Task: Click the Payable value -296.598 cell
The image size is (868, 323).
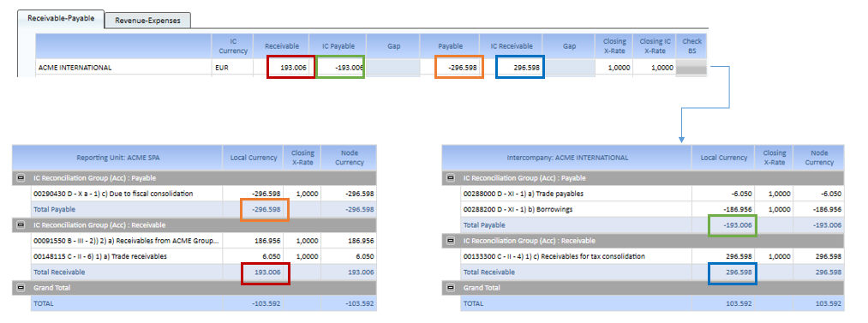Action: coord(459,68)
